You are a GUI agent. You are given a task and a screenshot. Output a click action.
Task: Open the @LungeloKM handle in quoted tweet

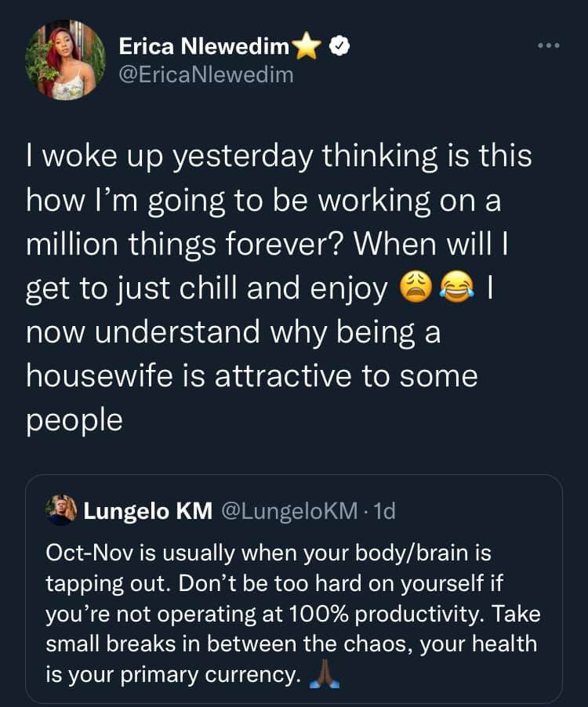pyautogui.click(x=289, y=511)
